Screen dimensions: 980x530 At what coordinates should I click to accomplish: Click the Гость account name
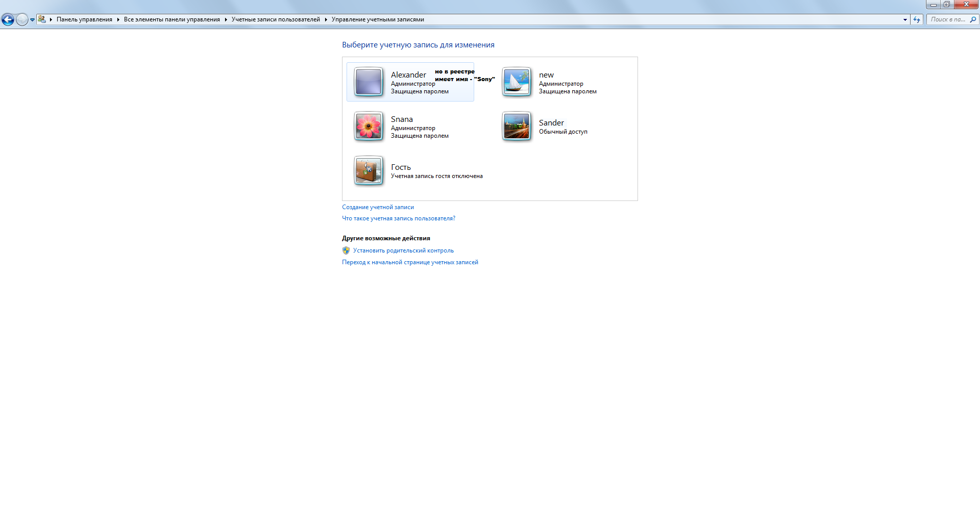click(x=401, y=167)
